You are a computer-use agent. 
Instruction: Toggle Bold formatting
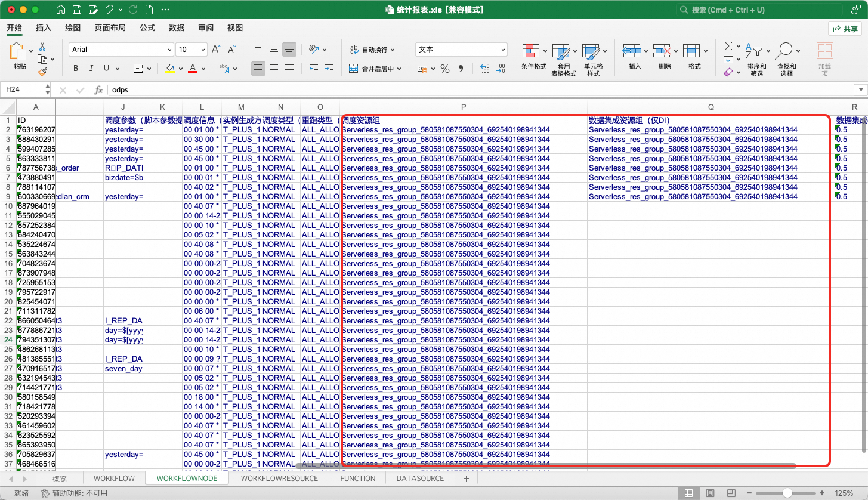point(76,69)
